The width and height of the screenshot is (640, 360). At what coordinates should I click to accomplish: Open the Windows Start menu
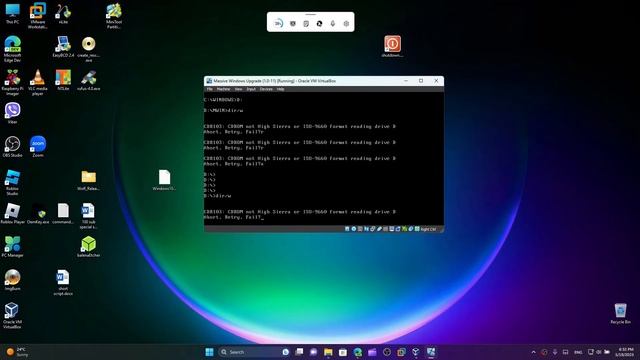tap(209, 352)
